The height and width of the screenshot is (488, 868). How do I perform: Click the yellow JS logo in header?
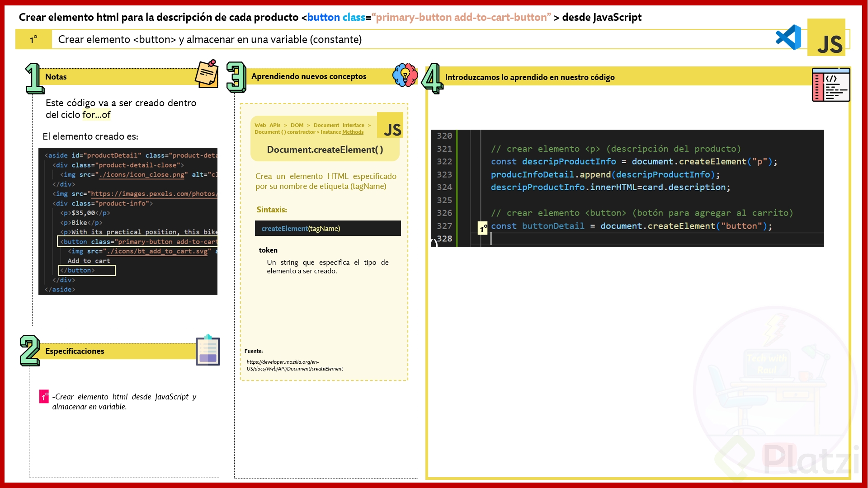pos(826,38)
